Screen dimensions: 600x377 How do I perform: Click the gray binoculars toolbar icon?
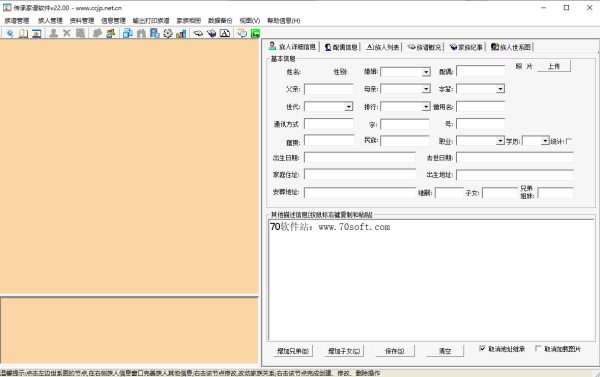coord(141,34)
